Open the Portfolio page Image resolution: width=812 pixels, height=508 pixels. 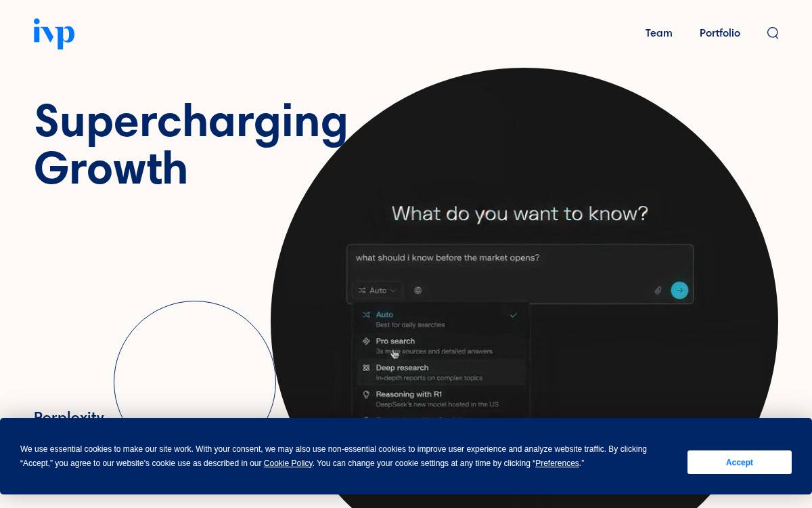tap(720, 33)
